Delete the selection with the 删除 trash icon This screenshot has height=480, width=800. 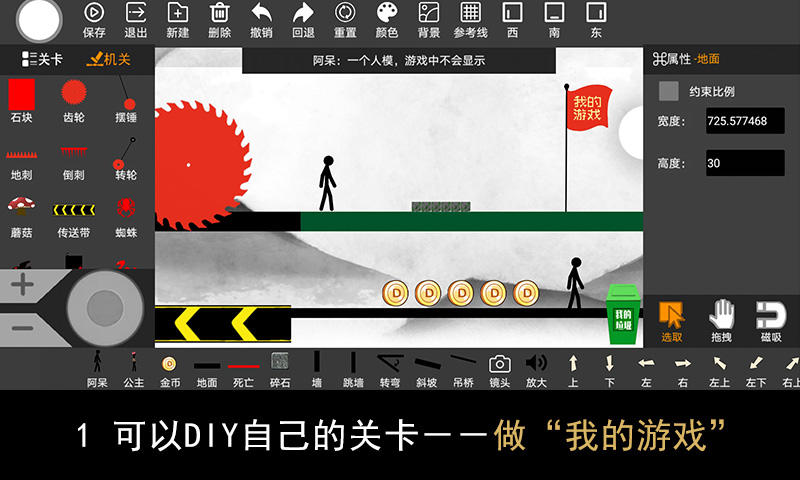coord(219,20)
